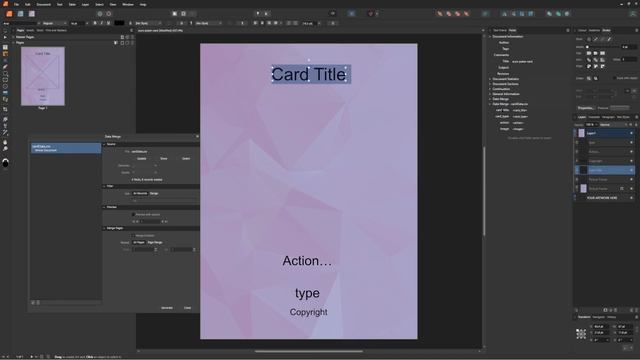
Task: Toggle Italic text formatting
Action: tap(102, 23)
